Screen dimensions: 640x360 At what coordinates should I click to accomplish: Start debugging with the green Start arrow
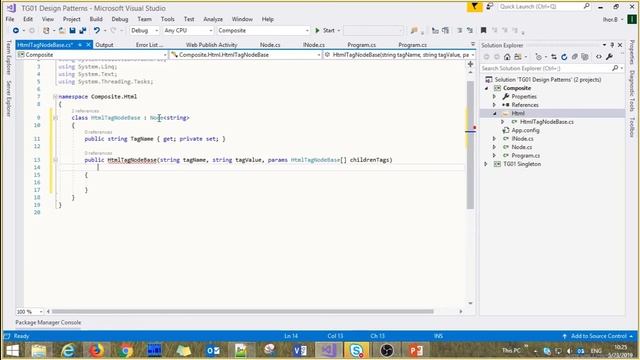coord(318,31)
